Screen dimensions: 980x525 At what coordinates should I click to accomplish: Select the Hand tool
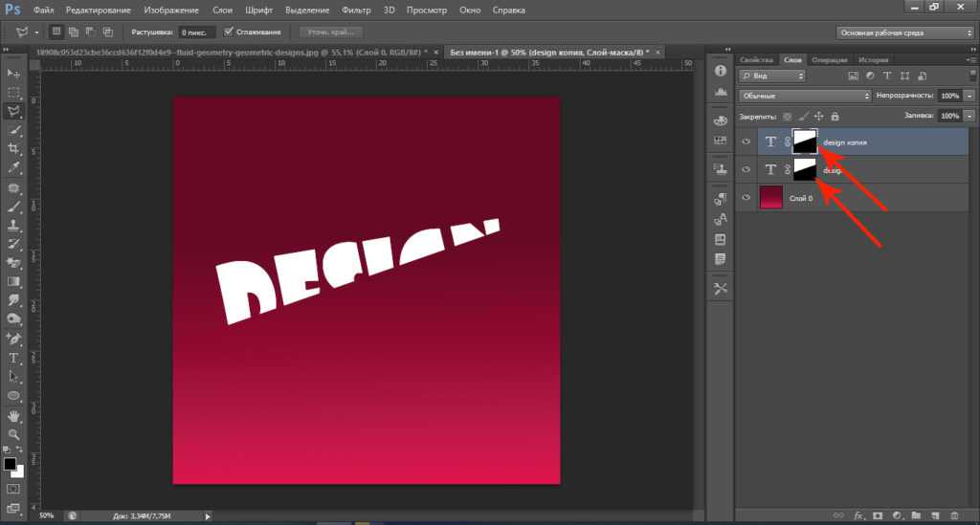click(13, 416)
